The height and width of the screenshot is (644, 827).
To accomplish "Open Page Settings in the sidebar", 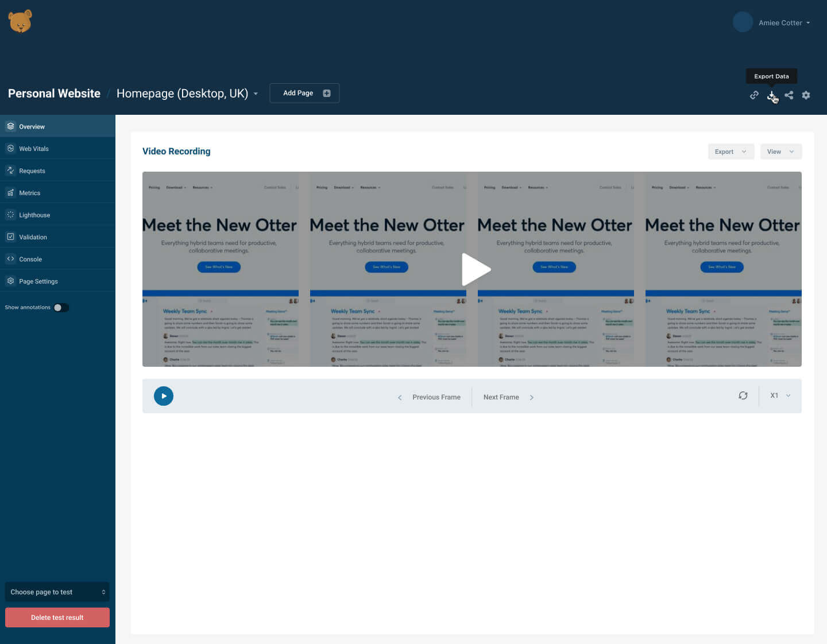I will coord(57,281).
